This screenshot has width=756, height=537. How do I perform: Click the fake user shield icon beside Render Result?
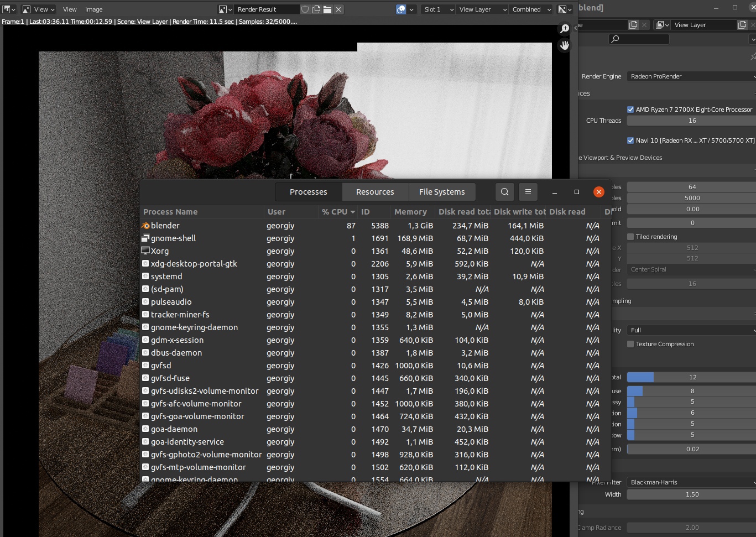coord(305,9)
